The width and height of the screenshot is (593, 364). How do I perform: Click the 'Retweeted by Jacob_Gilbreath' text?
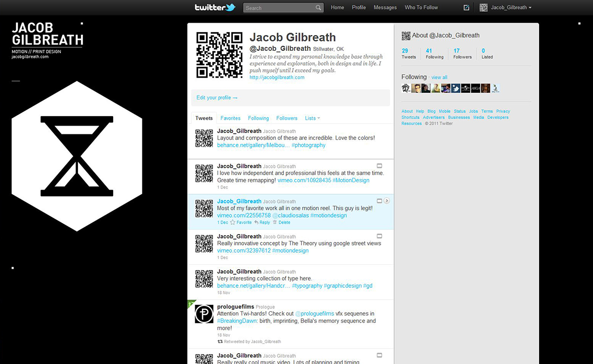pos(253,341)
